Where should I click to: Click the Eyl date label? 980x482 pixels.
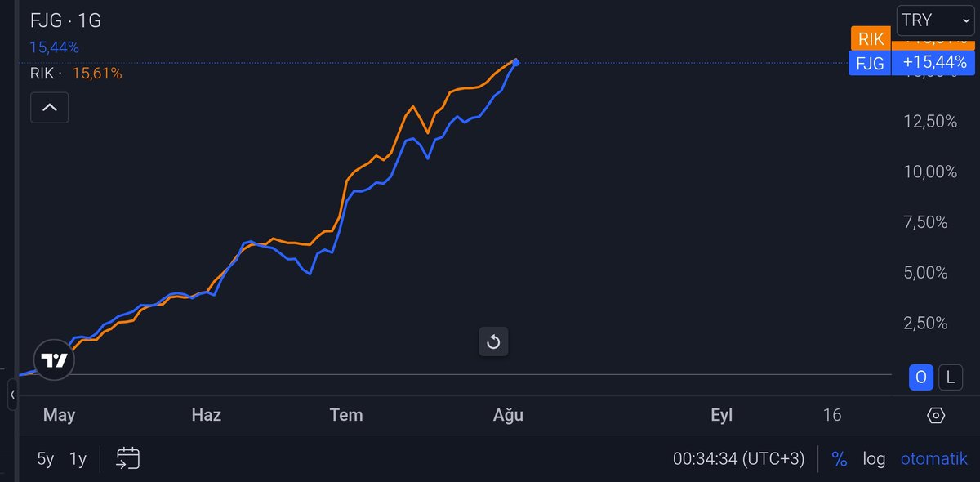click(x=722, y=415)
